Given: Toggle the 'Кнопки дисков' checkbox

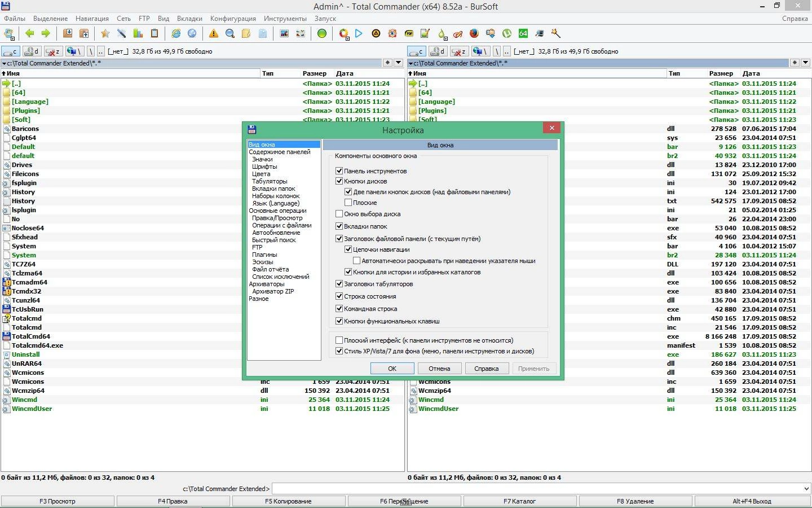Looking at the screenshot, I should [x=339, y=181].
